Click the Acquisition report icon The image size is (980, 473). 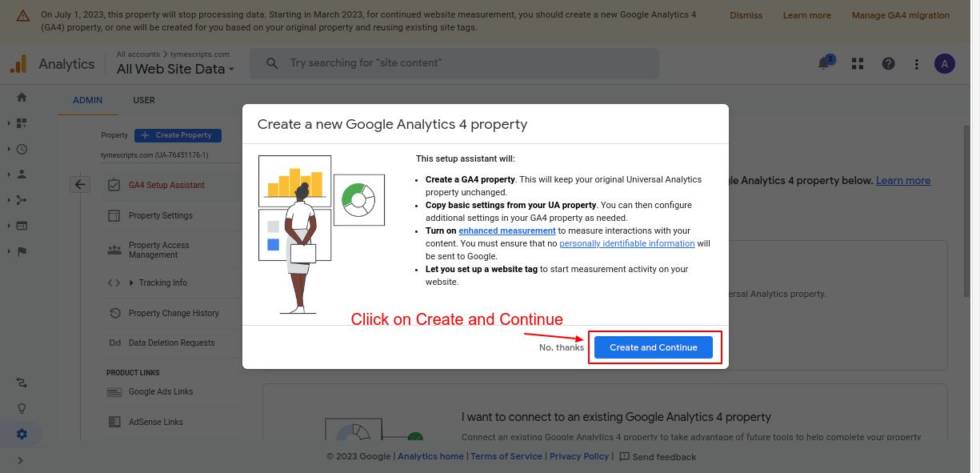22,200
